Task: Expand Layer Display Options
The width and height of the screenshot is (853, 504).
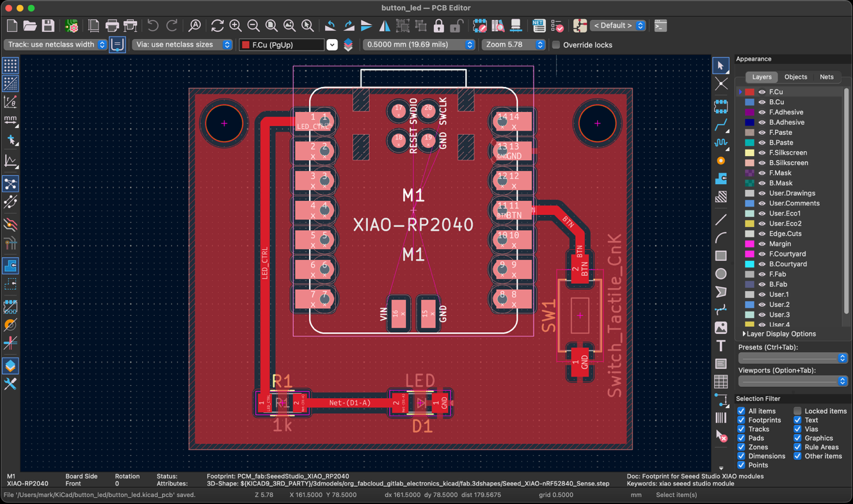Action: tap(779, 334)
